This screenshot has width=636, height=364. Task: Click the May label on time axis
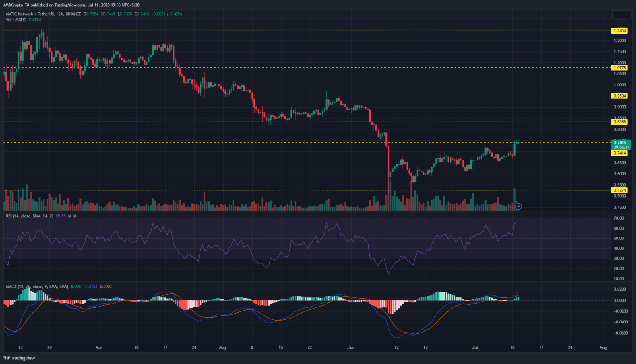(x=223, y=347)
